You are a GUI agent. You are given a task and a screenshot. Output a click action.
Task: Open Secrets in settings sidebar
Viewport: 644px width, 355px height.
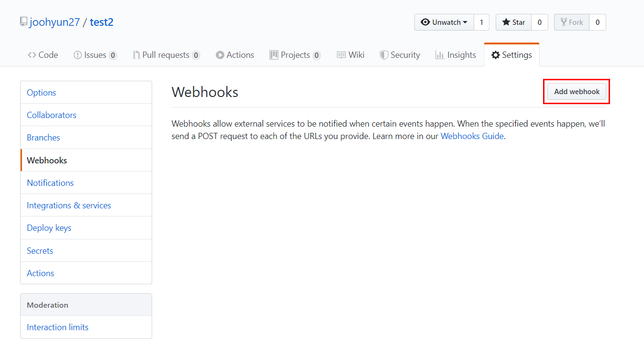click(86, 251)
